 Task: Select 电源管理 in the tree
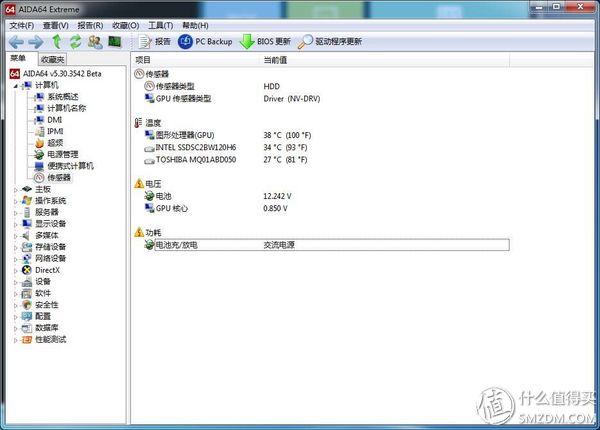pos(62,154)
